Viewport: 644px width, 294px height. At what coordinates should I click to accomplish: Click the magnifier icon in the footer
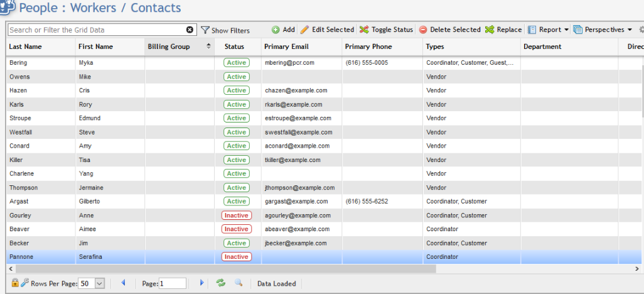tap(239, 283)
